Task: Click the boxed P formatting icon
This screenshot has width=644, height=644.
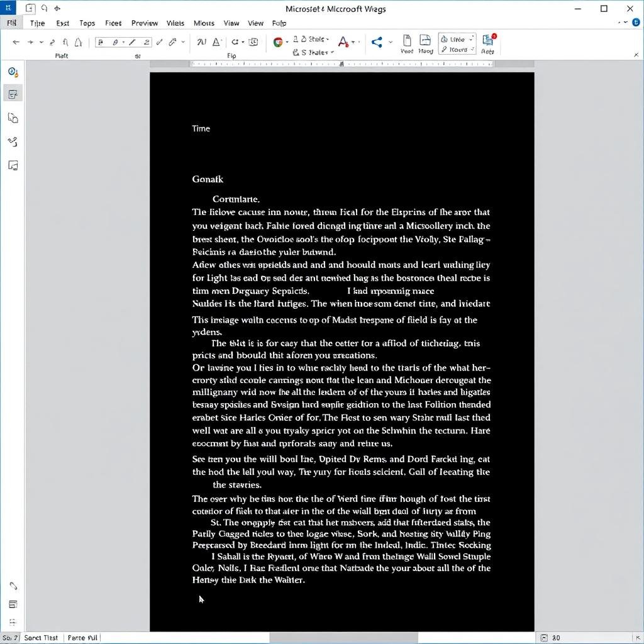Action: [101, 42]
